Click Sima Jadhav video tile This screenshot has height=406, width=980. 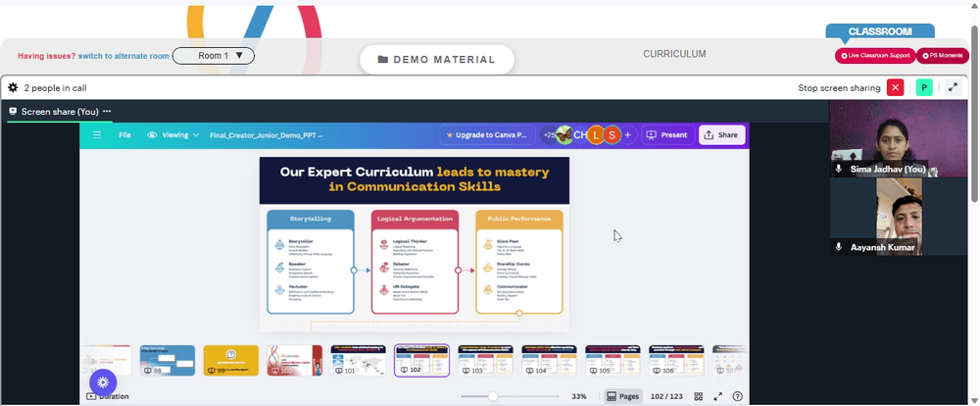tap(900, 139)
